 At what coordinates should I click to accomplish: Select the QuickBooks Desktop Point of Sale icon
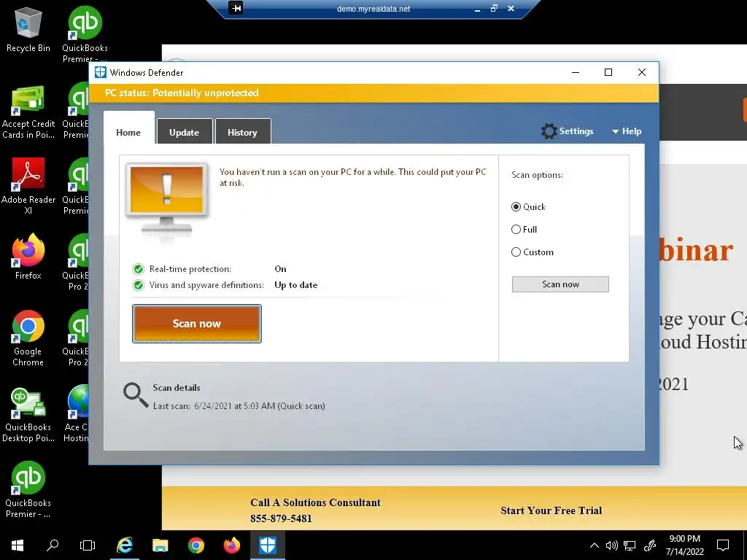click(x=28, y=414)
